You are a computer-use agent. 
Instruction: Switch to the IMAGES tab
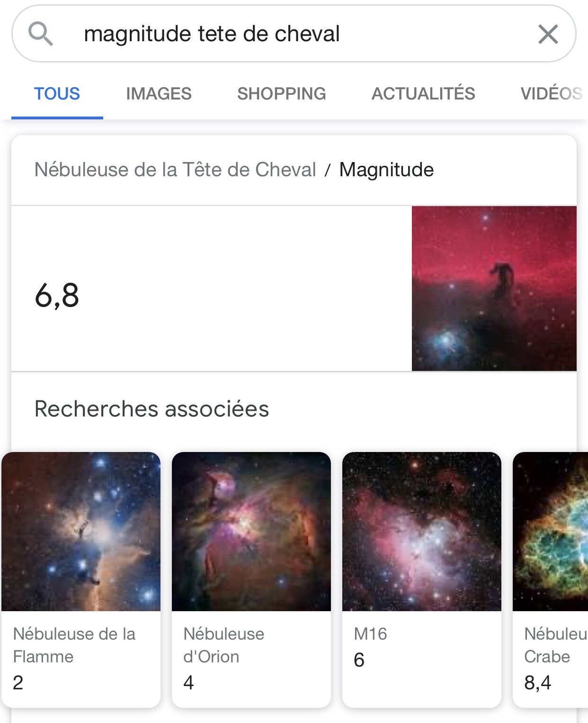tap(159, 94)
